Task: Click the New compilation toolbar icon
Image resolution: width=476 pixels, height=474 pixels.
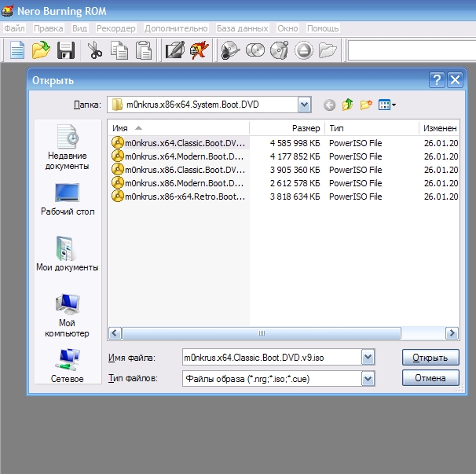Action: coord(17,50)
